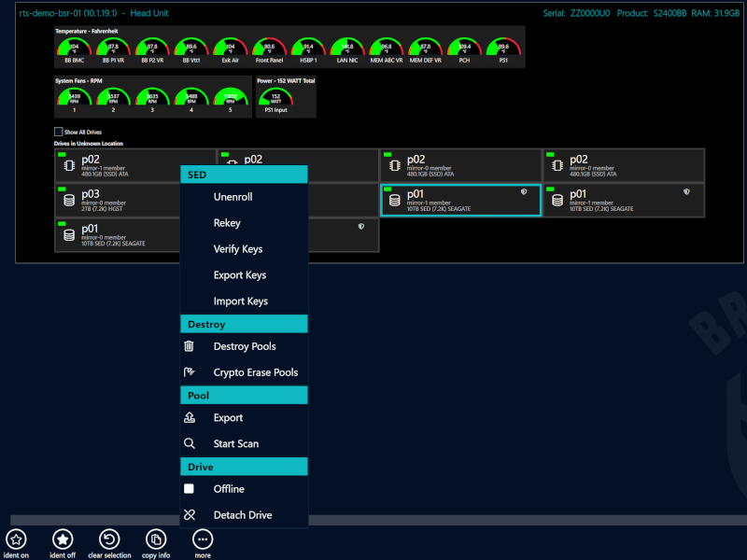Viewport: 747px width, 560px height.
Task: Click the magnifier icon beside Start Scan
Action: tap(190, 443)
